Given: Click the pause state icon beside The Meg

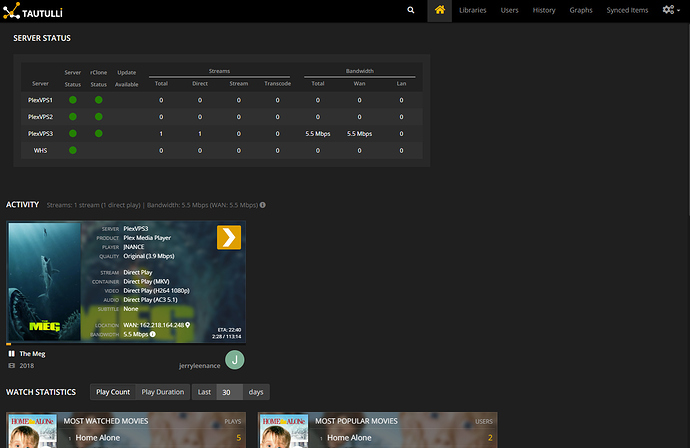Looking at the screenshot, I should coord(11,354).
